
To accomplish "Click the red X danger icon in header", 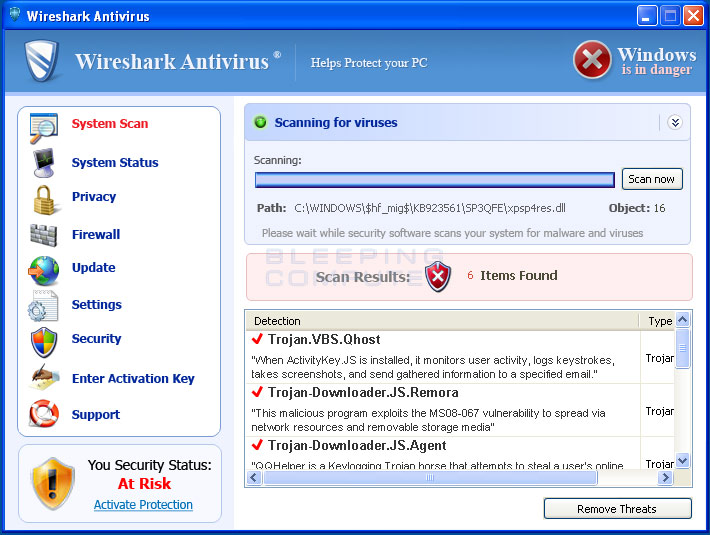I will click(592, 60).
